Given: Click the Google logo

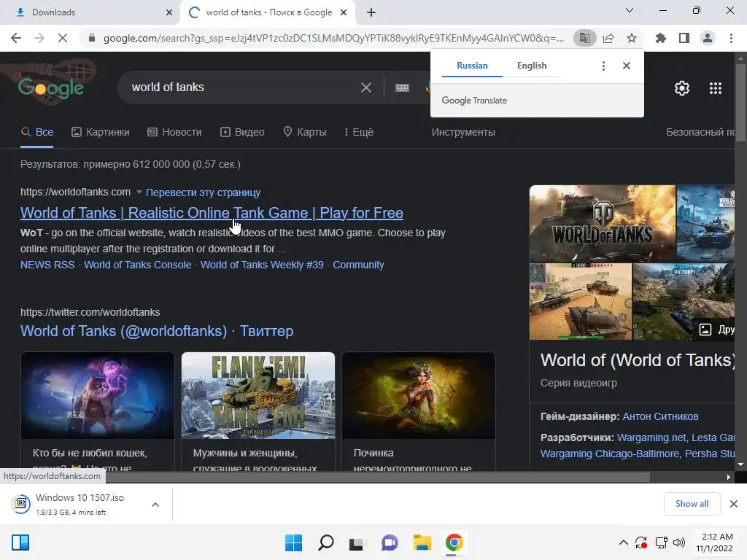Looking at the screenshot, I should pyautogui.click(x=51, y=87).
